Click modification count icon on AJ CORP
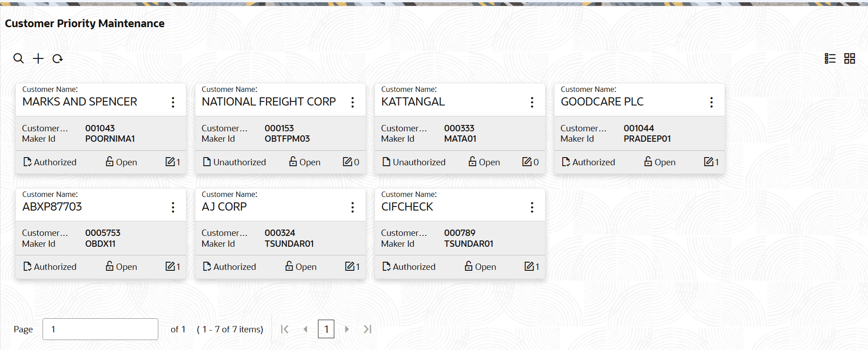 click(x=350, y=266)
